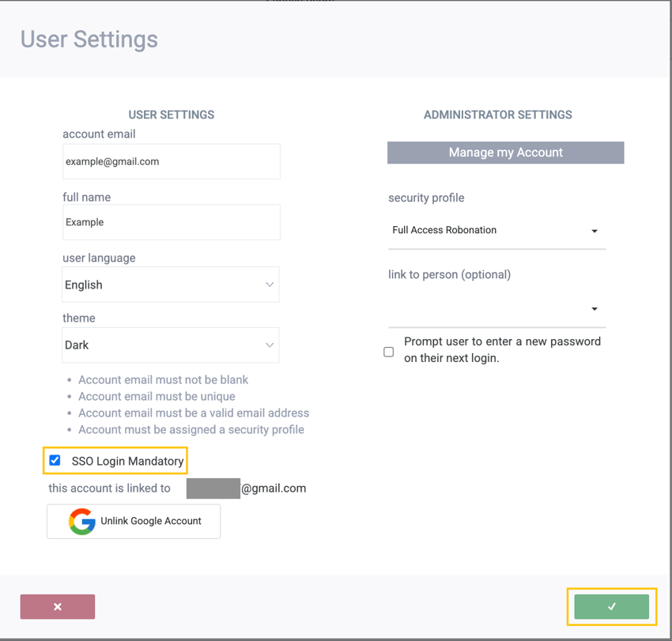The image size is (672, 641).
Task: Click the linked gmail.com address text
Action: pyautogui.click(x=274, y=488)
